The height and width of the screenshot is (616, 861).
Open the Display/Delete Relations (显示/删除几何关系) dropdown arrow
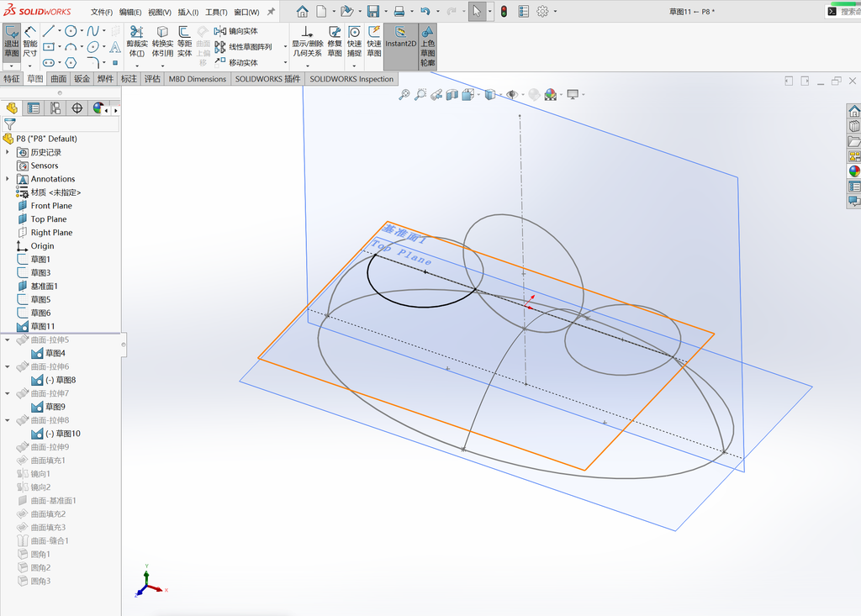pos(307,66)
